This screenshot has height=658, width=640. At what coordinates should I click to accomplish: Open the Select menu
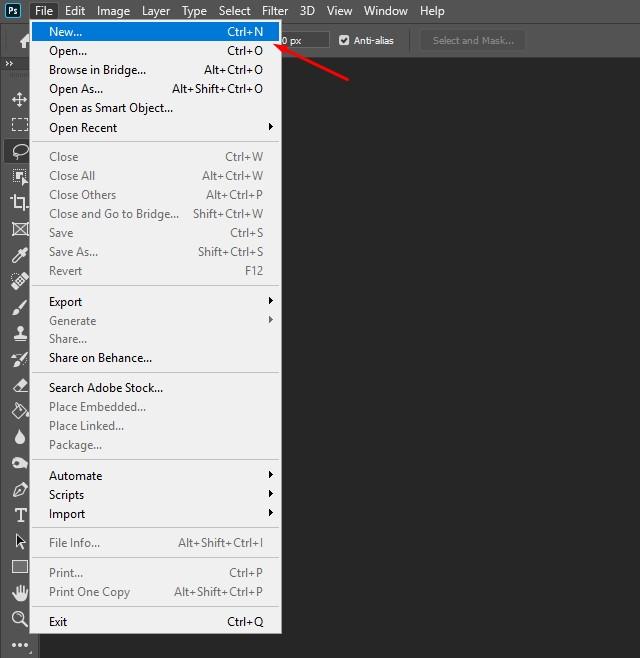pos(235,10)
